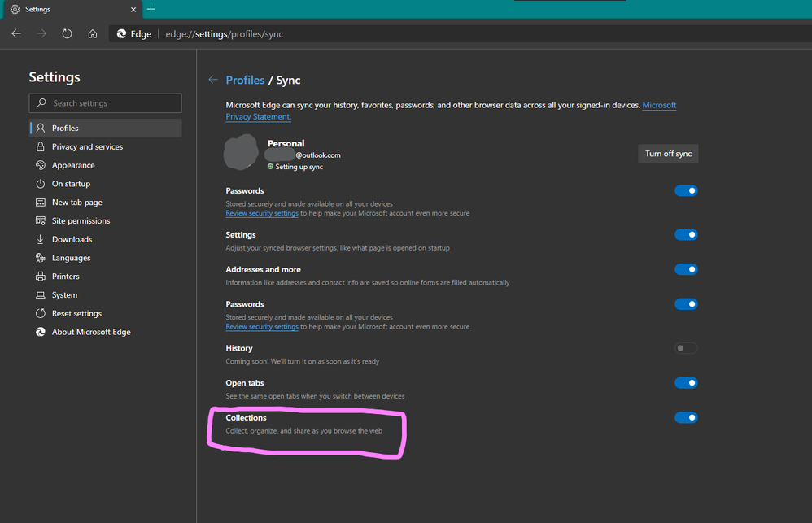The width and height of the screenshot is (812, 523).
Task: Reload the settings page
Action: tap(67, 33)
